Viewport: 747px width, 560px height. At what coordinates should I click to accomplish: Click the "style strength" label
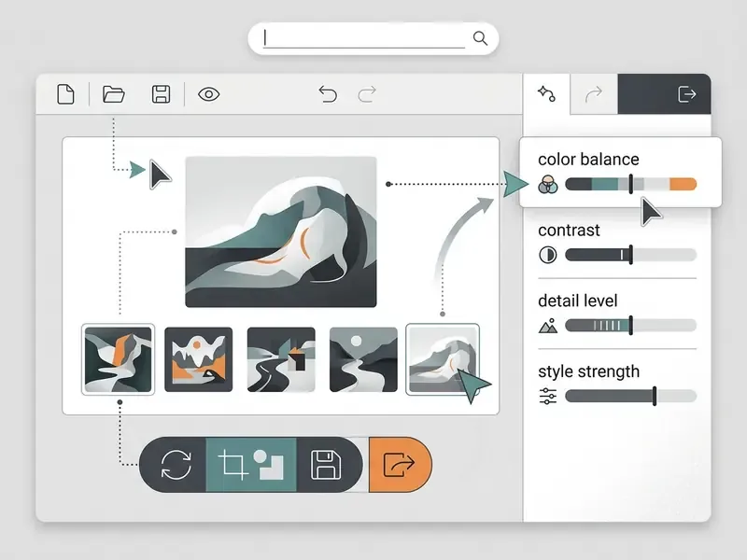[589, 371]
